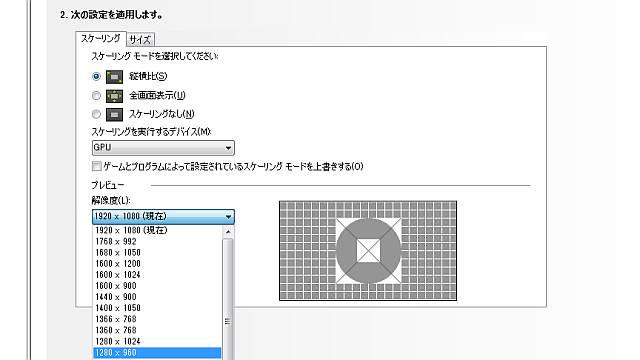Screen dimensions: 640x360
Task: Enable the override scaling mode checkbox
Action: [x=97, y=166]
